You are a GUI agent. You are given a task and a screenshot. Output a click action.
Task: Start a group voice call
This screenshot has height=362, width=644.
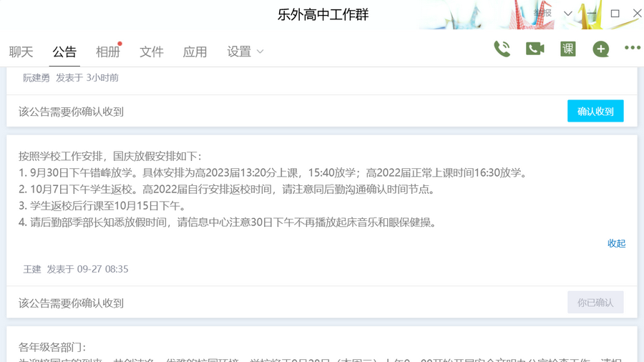(502, 49)
